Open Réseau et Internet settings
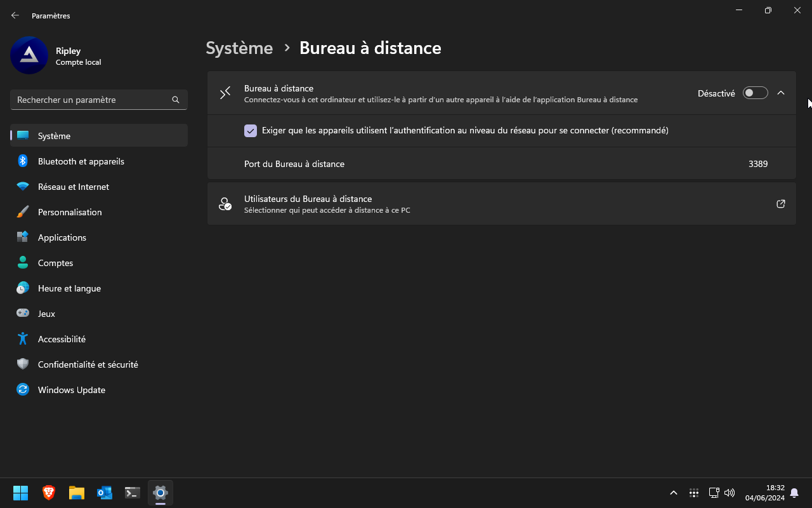This screenshot has width=812, height=508. [99, 187]
